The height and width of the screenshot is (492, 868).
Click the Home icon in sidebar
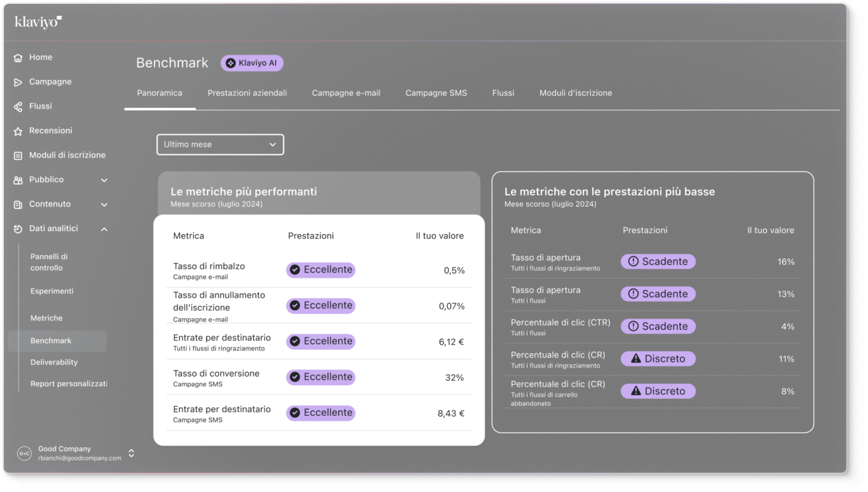[x=18, y=58]
